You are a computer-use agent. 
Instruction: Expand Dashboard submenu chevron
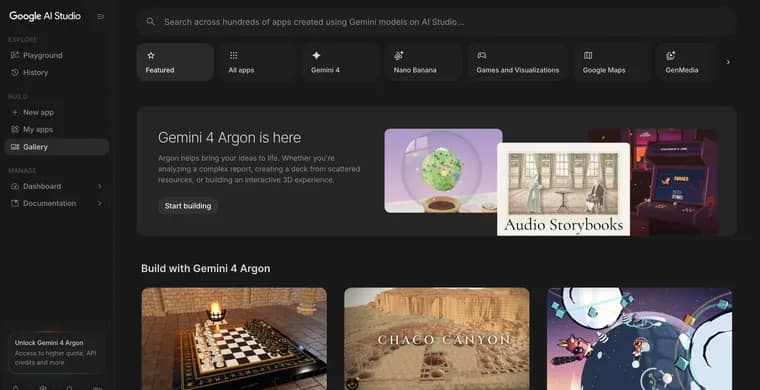tap(99, 186)
